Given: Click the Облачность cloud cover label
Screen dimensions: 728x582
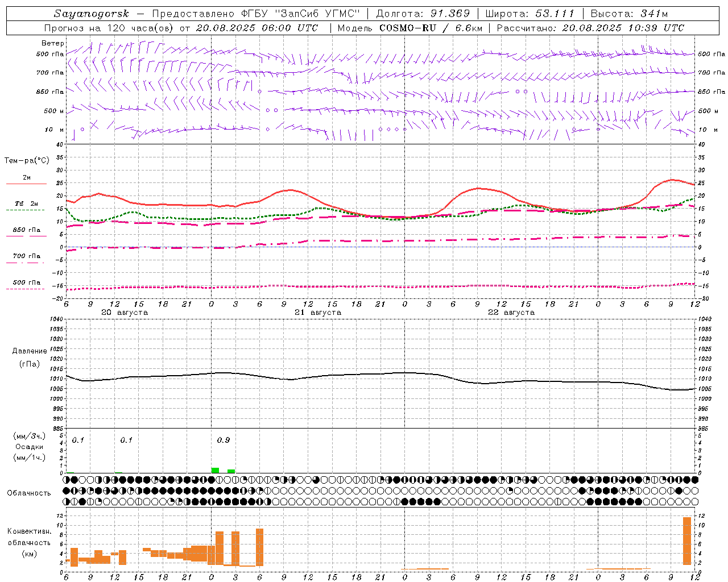Looking at the screenshot, I should point(29,493).
